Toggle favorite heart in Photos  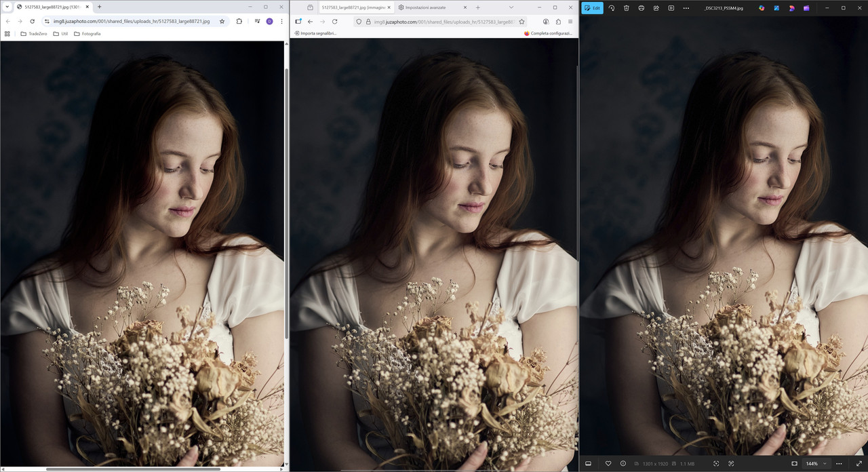click(x=608, y=463)
